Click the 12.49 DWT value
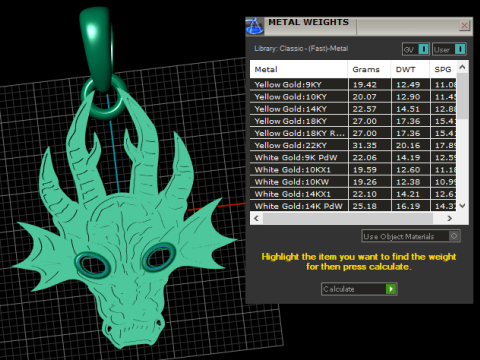 (x=408, y=85)
